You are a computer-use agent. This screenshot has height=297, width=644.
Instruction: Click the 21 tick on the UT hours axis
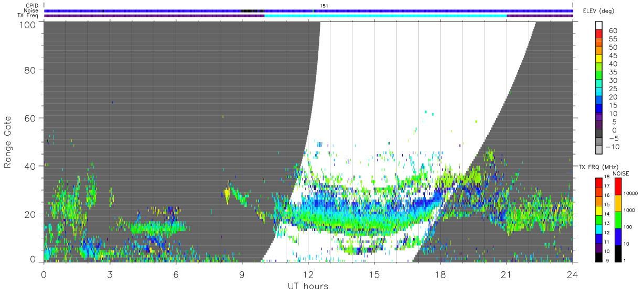coord(506,274)
